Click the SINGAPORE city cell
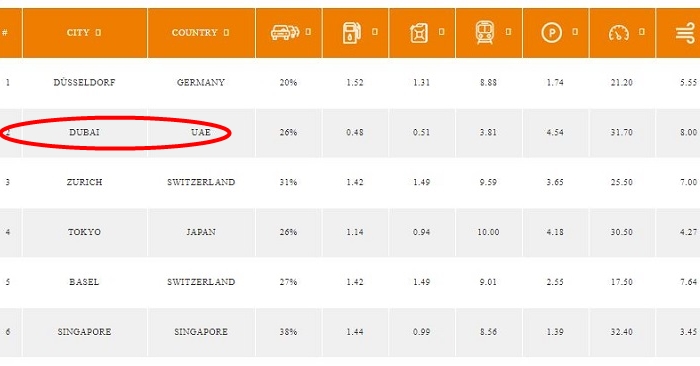 84,332
